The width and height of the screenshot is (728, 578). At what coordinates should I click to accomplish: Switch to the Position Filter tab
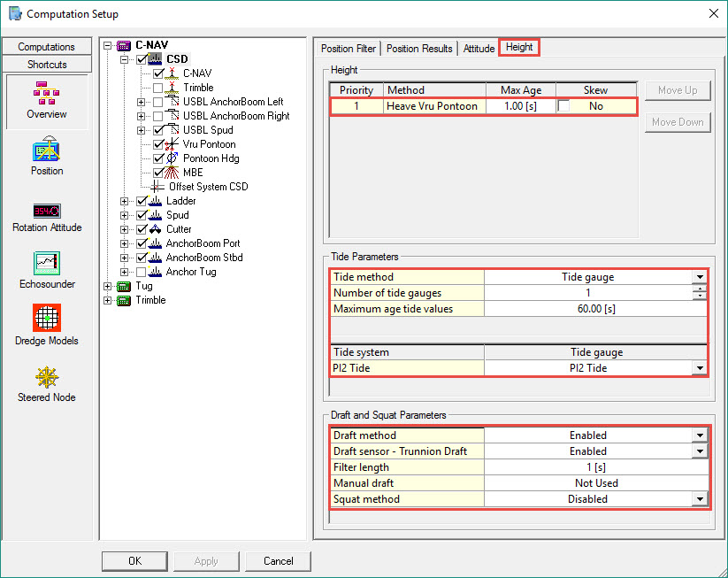[x=348, y=49]
